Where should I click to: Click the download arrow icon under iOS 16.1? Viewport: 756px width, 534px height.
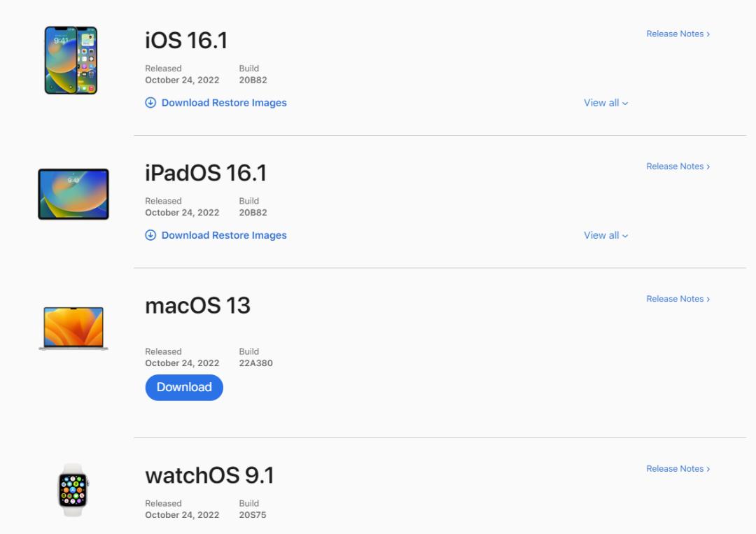(x=150, y=103)
